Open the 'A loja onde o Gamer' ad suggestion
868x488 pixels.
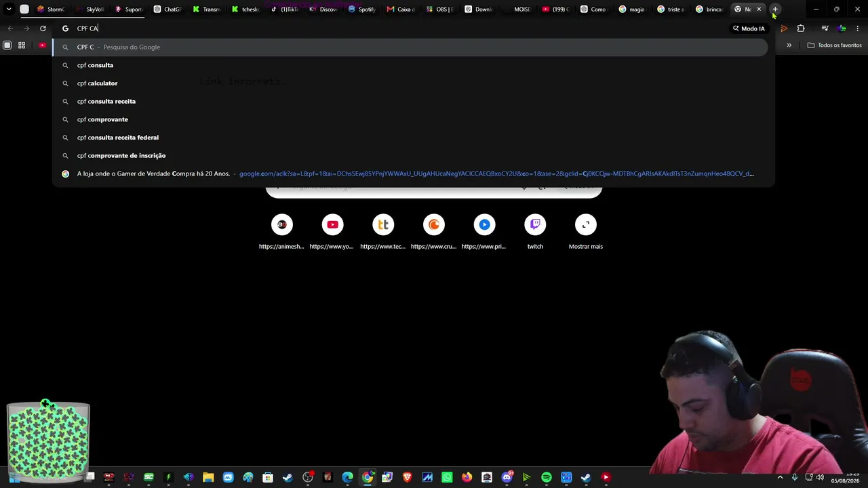pos(410,174)
